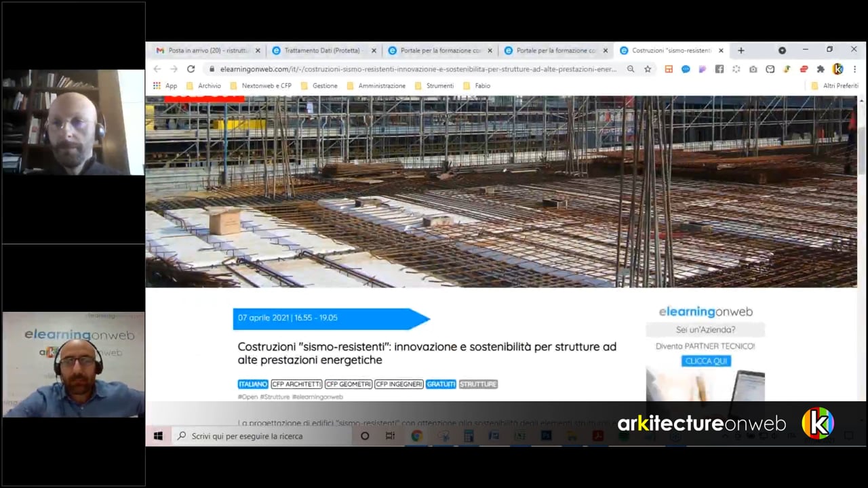This screenshot has width=868, height=488.
Task: Open the Apps shortcut in bookmarks bar
Action: [x=165, y=86]
